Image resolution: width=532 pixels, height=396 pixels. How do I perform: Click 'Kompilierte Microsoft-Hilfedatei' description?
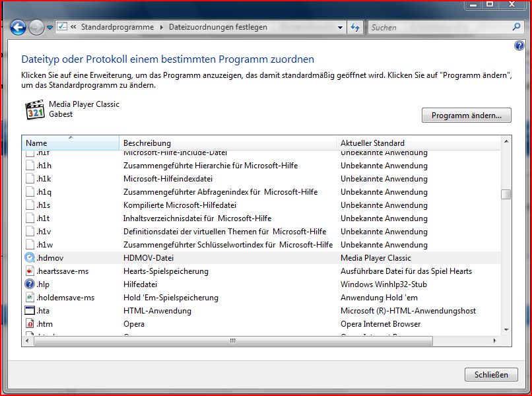coord(180,205)
